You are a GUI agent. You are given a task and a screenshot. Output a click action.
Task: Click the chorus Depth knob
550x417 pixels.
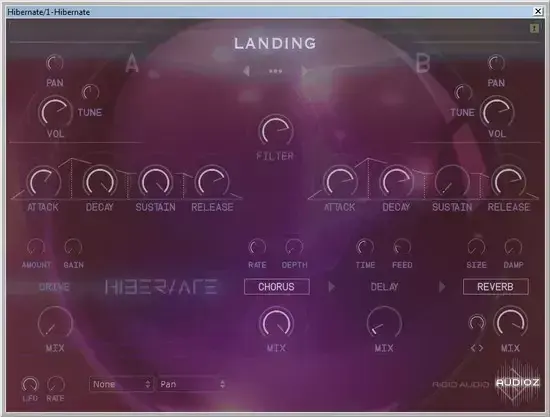click(x=294, y=247)
